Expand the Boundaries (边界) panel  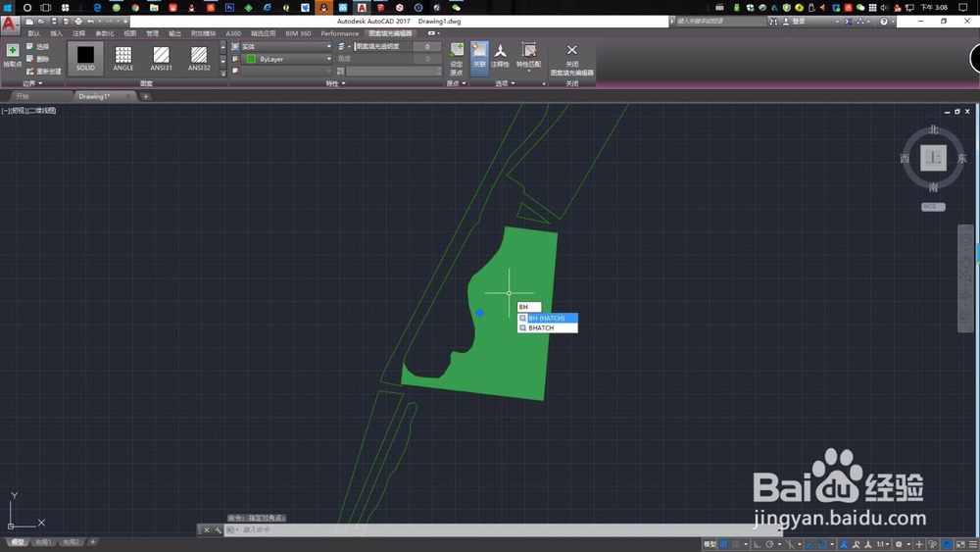(x=32, y=83)
